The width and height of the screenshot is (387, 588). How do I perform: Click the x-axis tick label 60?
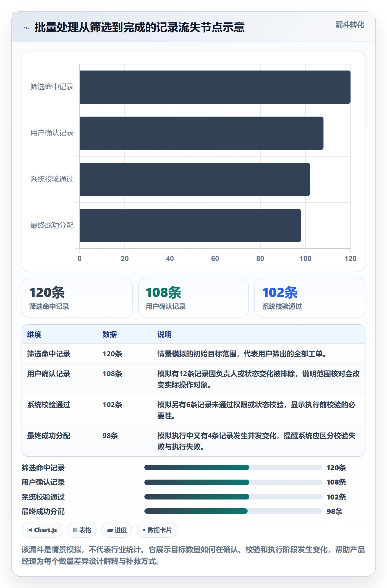tap(215, 259)
